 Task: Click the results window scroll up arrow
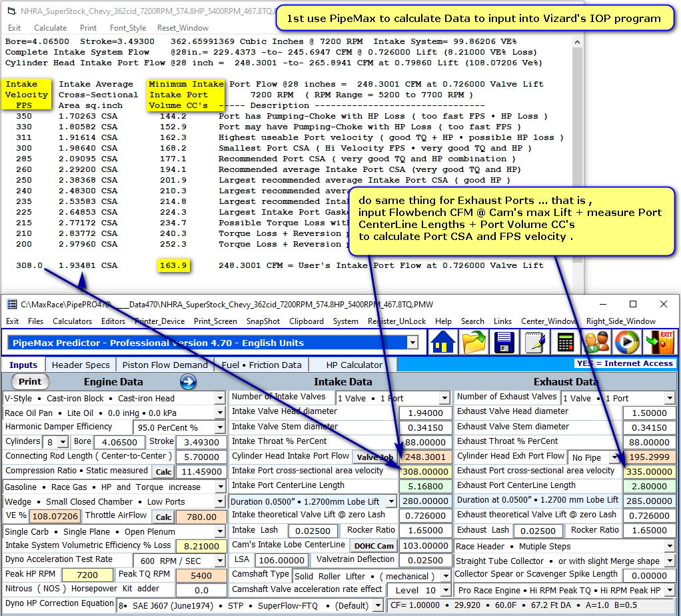577,42
